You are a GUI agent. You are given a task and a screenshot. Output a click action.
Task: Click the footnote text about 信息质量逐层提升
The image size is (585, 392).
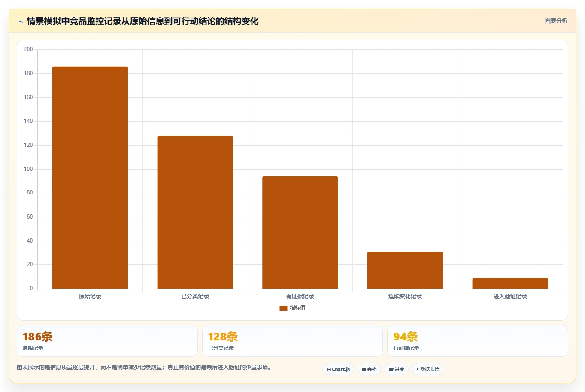[144, 367]
